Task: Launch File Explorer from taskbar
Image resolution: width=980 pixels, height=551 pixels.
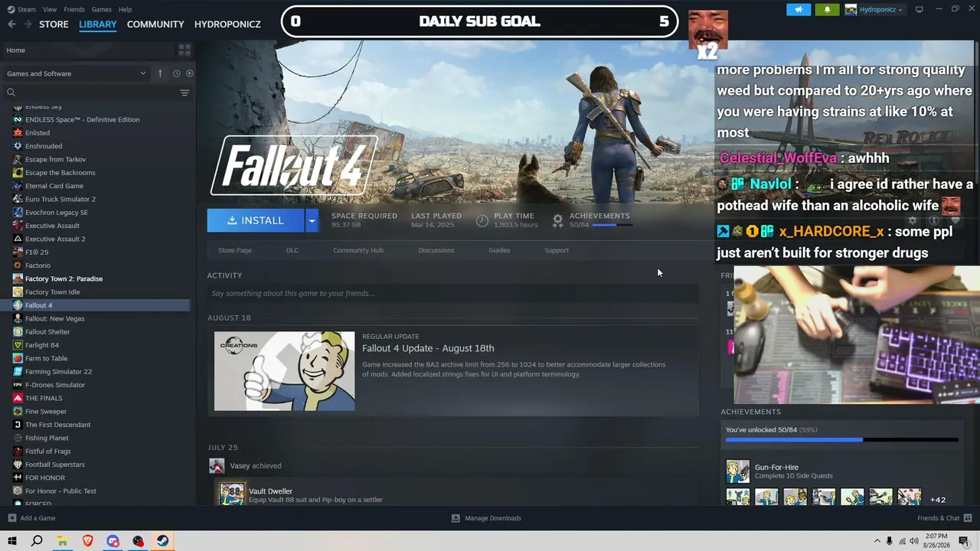Action: tap(62, 541)
